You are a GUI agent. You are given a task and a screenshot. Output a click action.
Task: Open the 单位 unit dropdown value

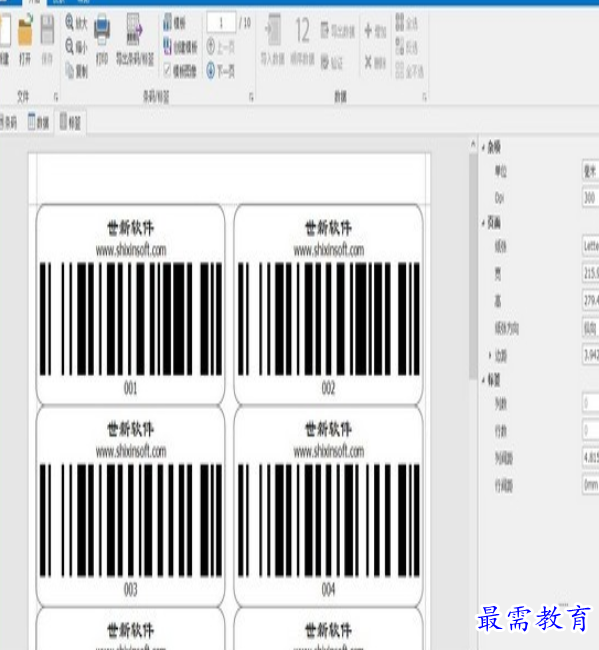[591, 171]
